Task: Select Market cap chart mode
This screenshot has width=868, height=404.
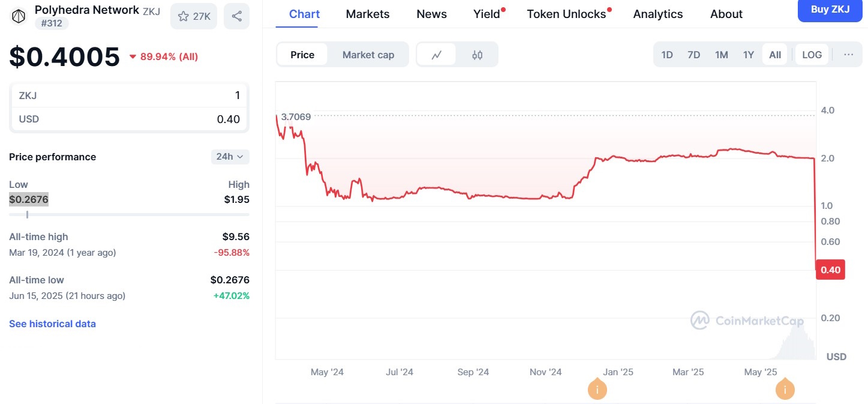Action: (x=368, y=55)
